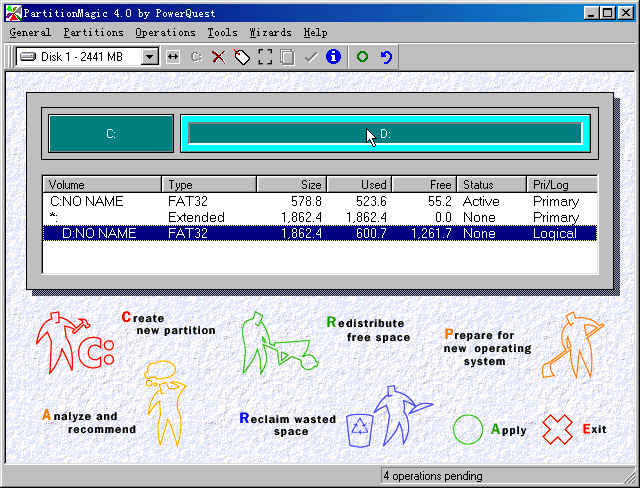Click the blue recycle bin Reclaim figure
Screen dimensions: 640x488
pos(388,416)
